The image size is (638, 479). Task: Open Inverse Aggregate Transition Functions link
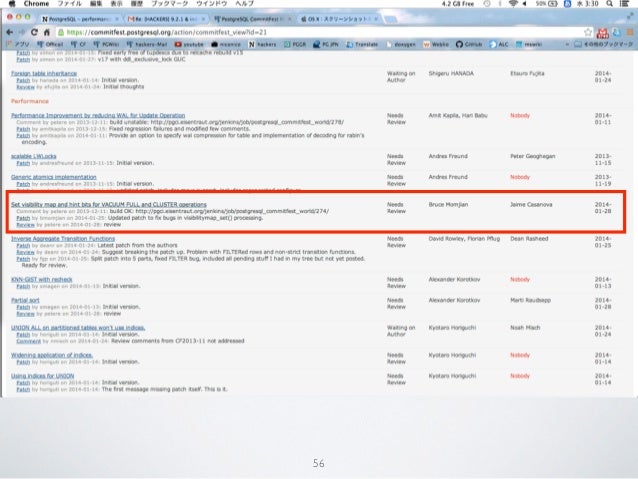[x=63, y=238]
